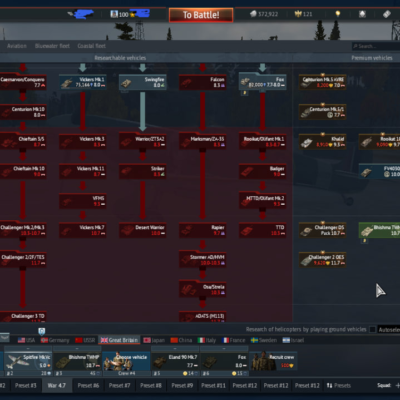Select the premium Rookat card
Screen dimensions: 400x400
tap(379, 142)
